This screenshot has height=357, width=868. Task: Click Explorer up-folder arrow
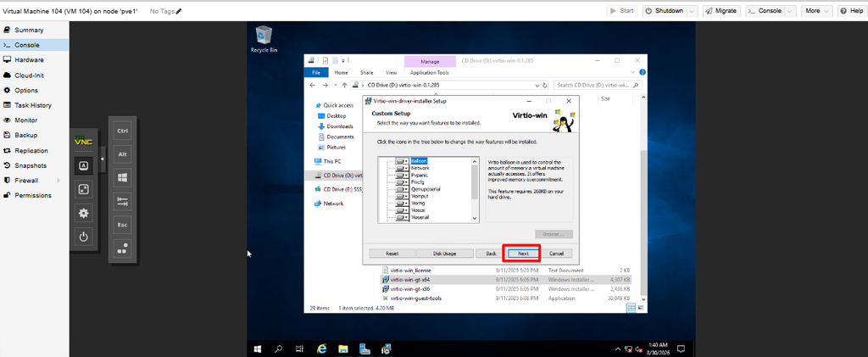[344, 86]
